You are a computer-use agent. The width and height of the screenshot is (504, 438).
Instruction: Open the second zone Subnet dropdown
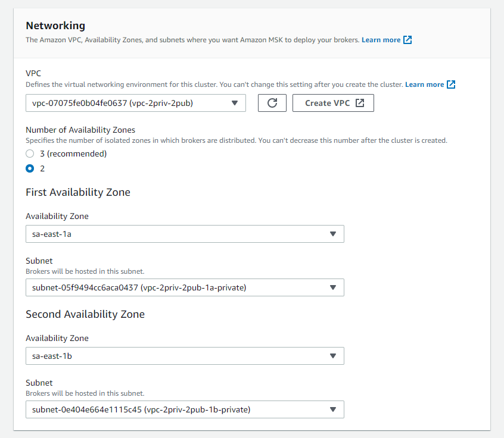185,409
